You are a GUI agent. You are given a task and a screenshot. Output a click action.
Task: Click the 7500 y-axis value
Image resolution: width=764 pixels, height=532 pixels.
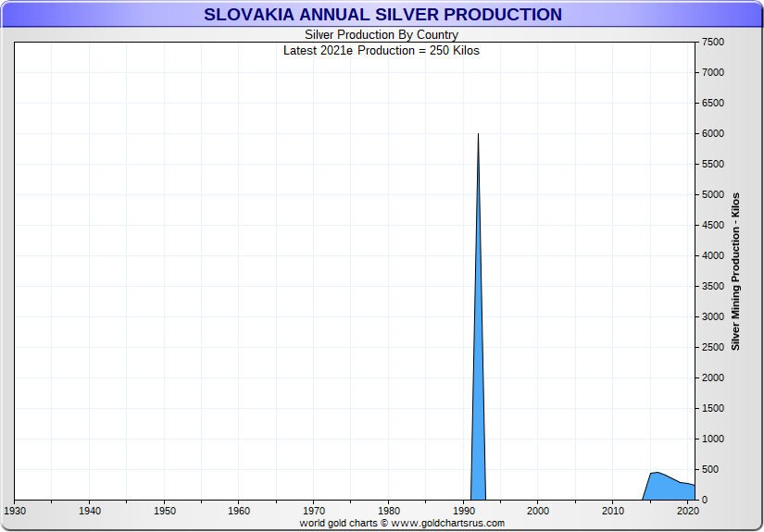pos(712,43)
